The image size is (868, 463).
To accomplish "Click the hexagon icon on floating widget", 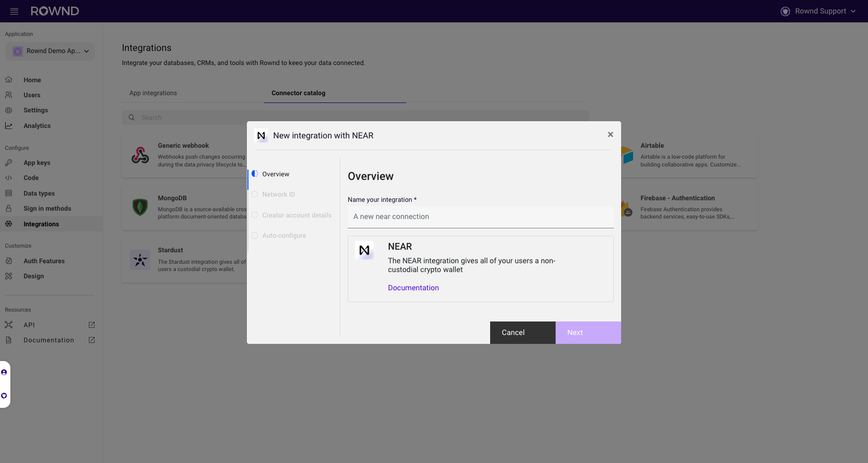I will (x=4, y=395).
